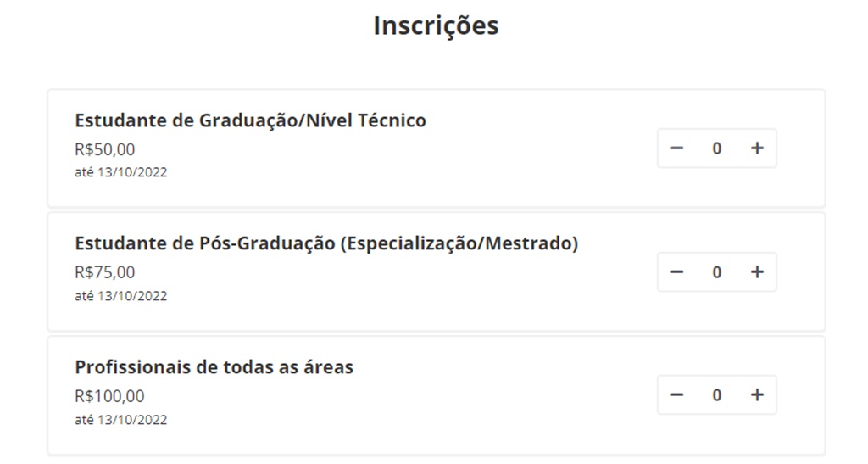868x464 pixels.
Task: Increase Estudante de Graduação/Nível Técnico ticket quantity
Action: [757, 148]
